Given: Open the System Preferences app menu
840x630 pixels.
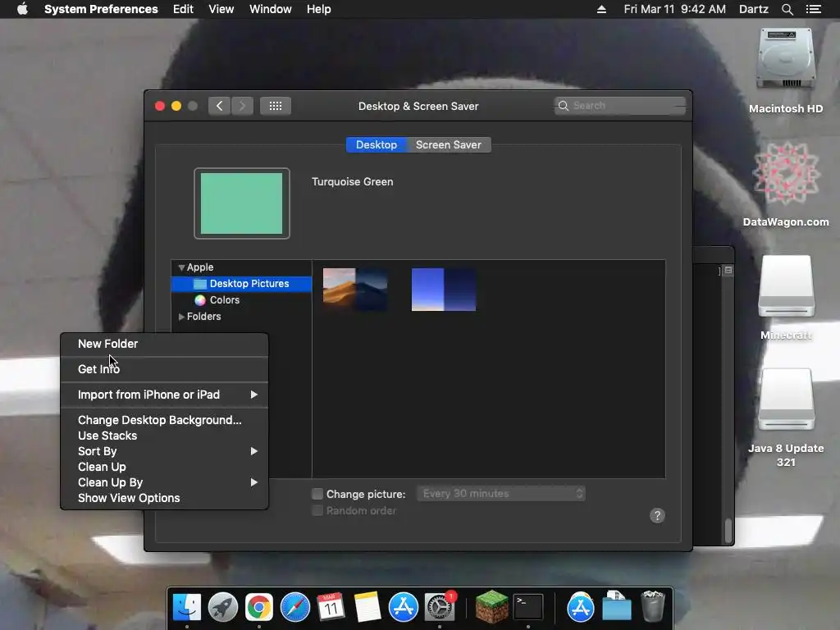Looking at the screenshot, I should 101,9.
